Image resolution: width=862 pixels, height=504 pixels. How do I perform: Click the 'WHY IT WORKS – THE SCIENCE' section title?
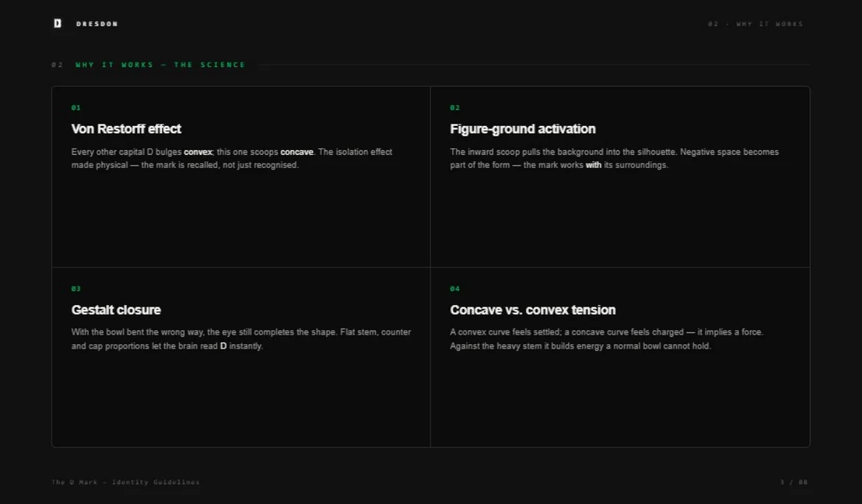pos(160,65)
